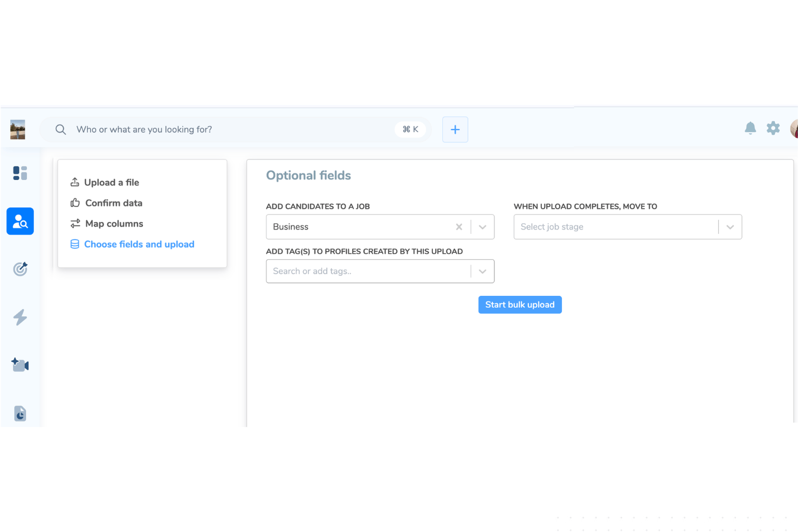Click the company logo thumbnail
The width and height of the screenshot is (798, 532).
[18, 129]
